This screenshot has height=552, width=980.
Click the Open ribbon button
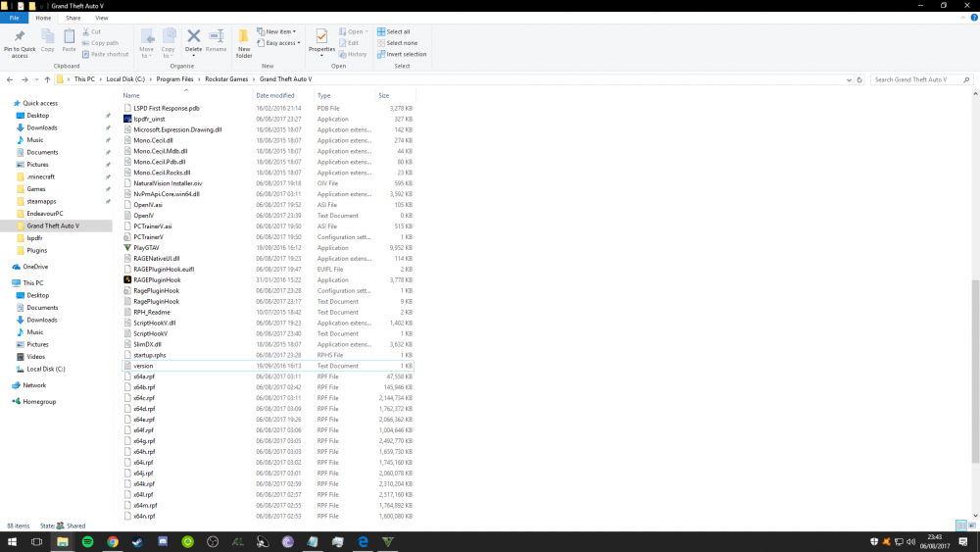point(353,31)
